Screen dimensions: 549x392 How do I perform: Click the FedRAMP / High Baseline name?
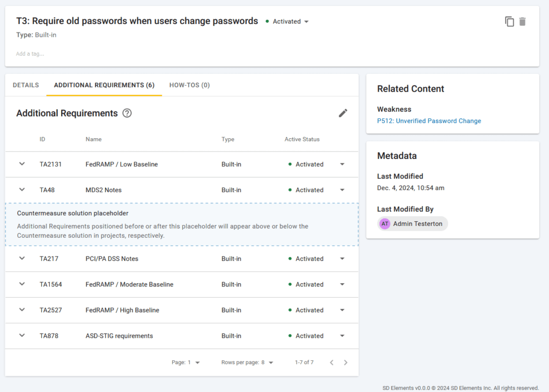[122, 310]
